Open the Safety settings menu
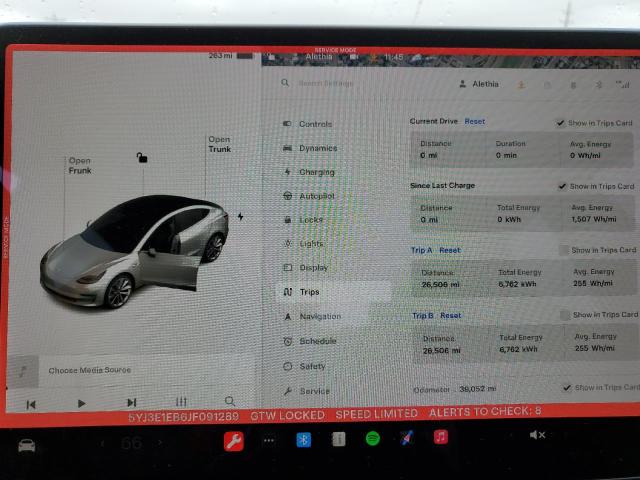Viewport: 640px width, 480px height. [305, 366]
